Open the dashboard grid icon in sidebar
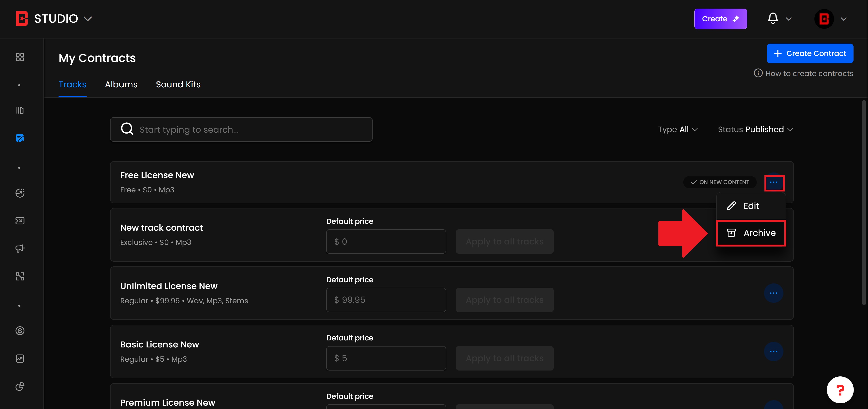 tap(20, 57)
